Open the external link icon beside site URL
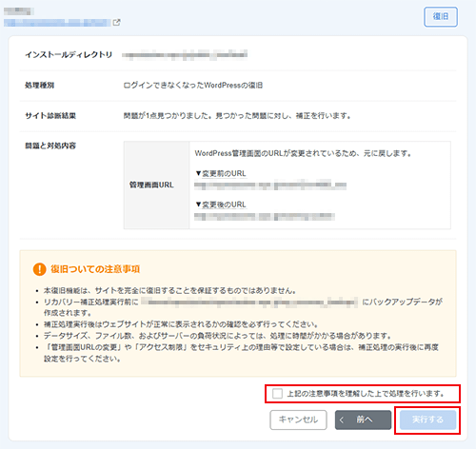Screen dimensions: 476x449 point(117,23)
